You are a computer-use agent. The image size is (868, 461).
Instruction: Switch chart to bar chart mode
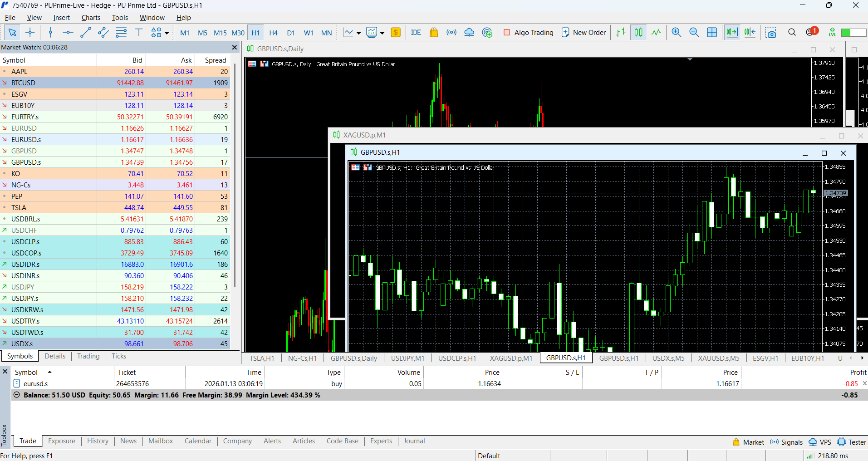(621, 32)
